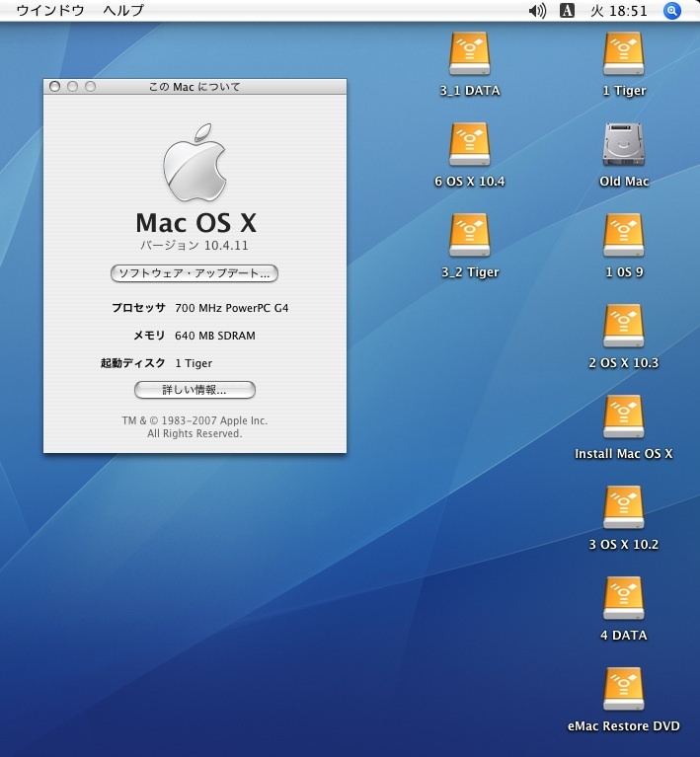Image resolution: width=700 pixels, height=757 pixels.
Task: Select the eMac Restore DVD volume
Action: click(x=624, y=691)
